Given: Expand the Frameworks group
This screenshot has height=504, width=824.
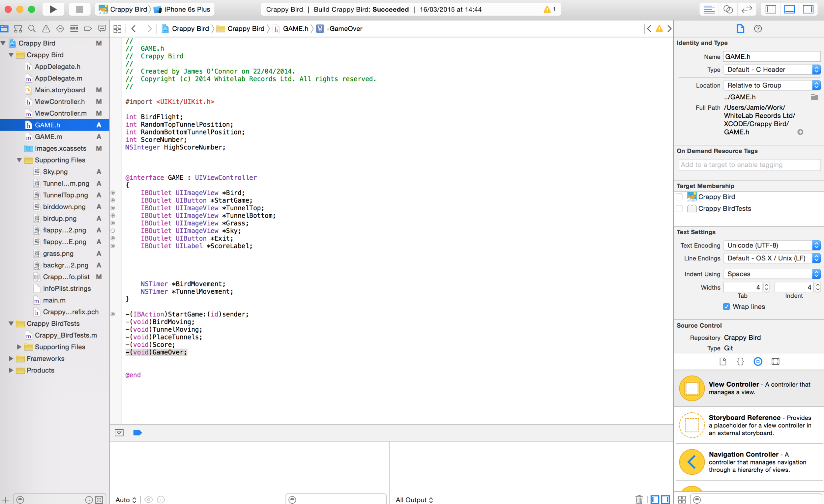Looking at the screenshot, I should 11,359.
